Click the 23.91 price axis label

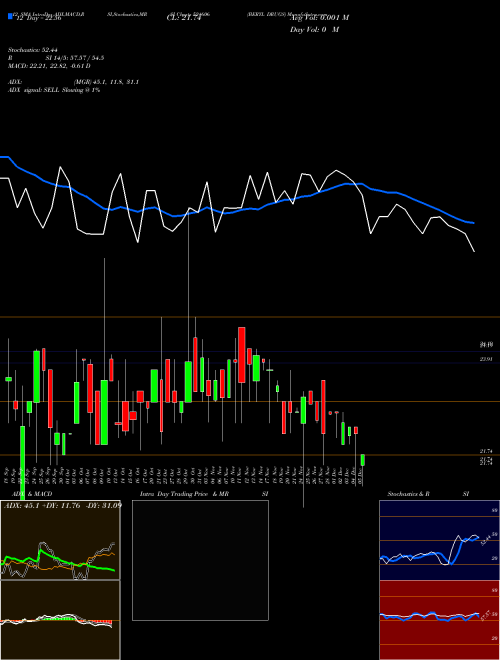tap(486, 359)
